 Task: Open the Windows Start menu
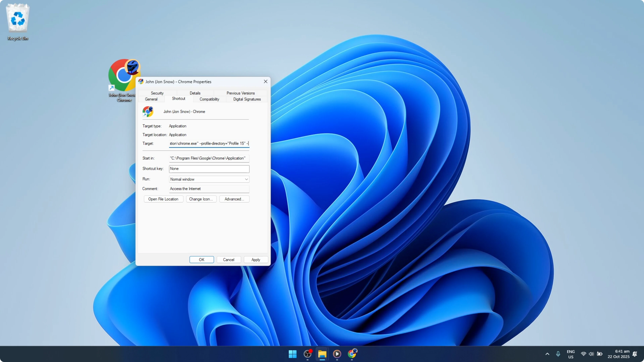pyautogui.click(x=292, y=354)
